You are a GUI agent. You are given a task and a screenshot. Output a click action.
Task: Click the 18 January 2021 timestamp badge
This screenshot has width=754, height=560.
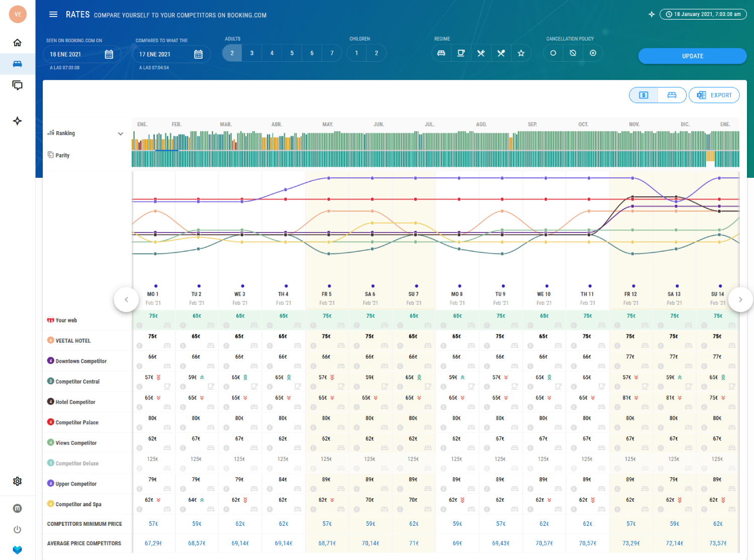703,15
